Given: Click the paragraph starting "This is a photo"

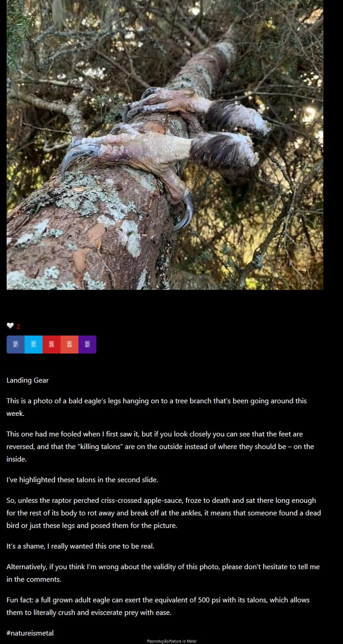Looking at the screenshot, I should [x=157, y=407].
